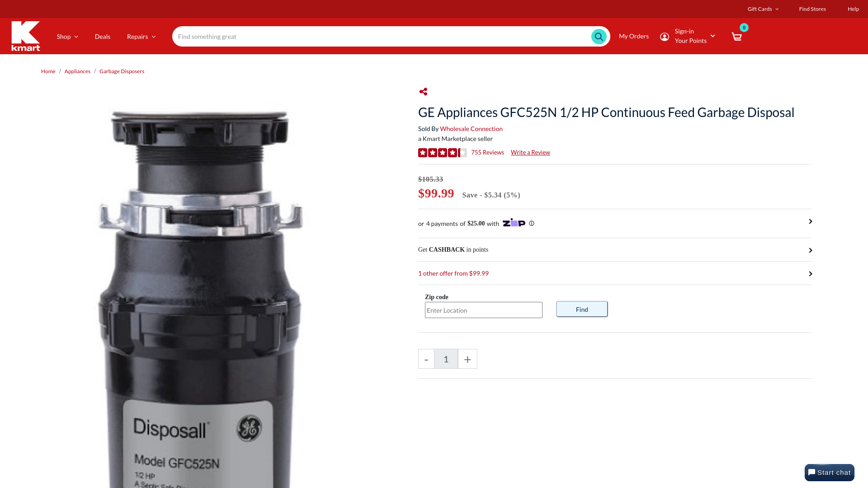Click 1 other offer from $99.99

click(453, 273)
